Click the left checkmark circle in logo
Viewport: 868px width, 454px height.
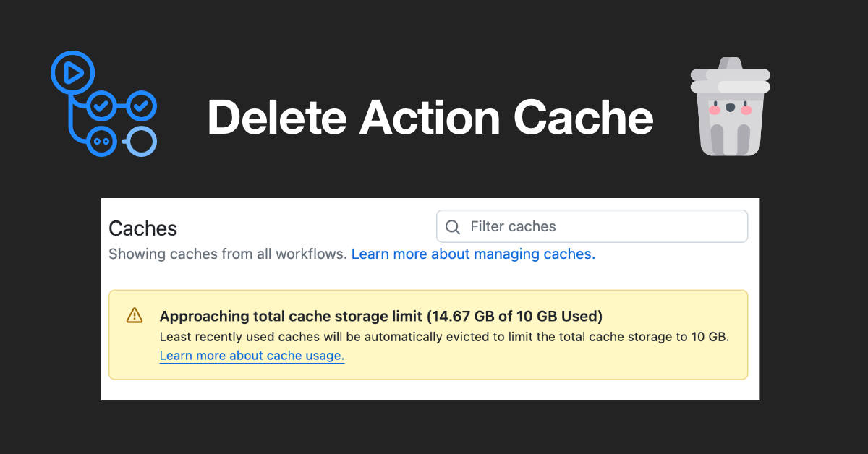(x=101, y=107)
